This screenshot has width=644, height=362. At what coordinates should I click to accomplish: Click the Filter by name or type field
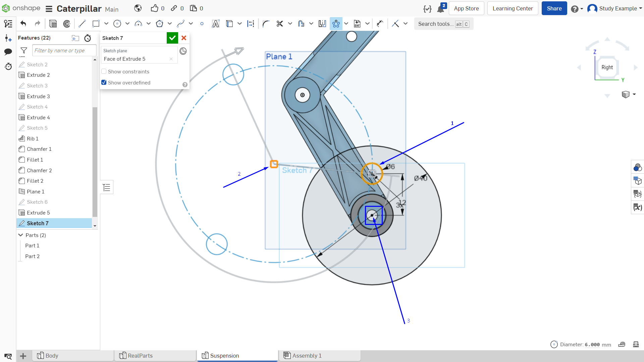click(64, 51)
